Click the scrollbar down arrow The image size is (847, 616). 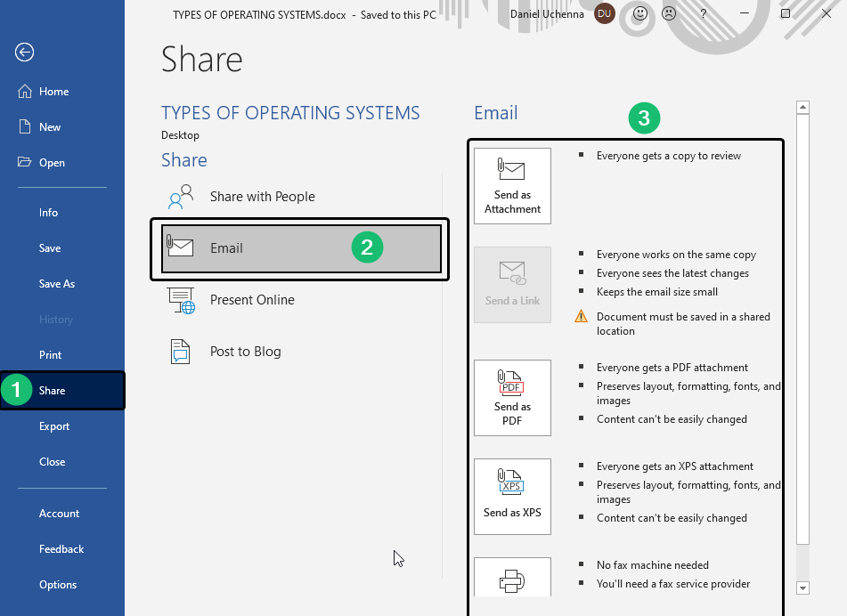pyautogui.click(x=802, y=588)
